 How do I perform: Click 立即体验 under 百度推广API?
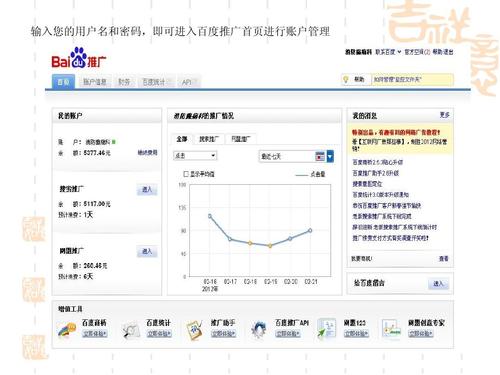click(288, 333)
